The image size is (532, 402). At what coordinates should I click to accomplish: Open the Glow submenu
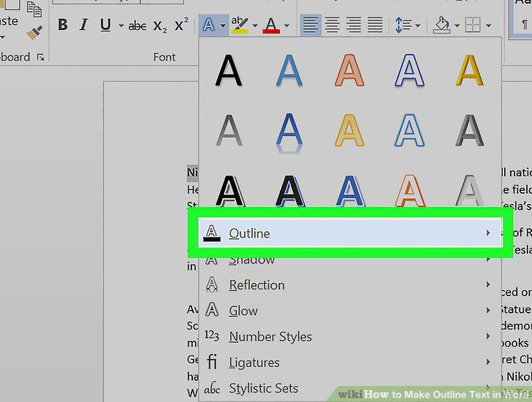(x=350, y=311)
